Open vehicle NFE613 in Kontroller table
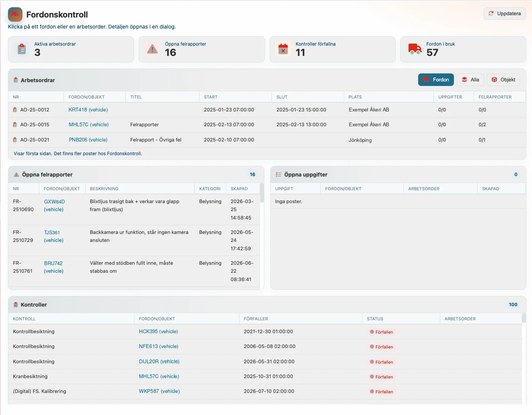This screenshot has width=532, height=415. coord(158,347)
